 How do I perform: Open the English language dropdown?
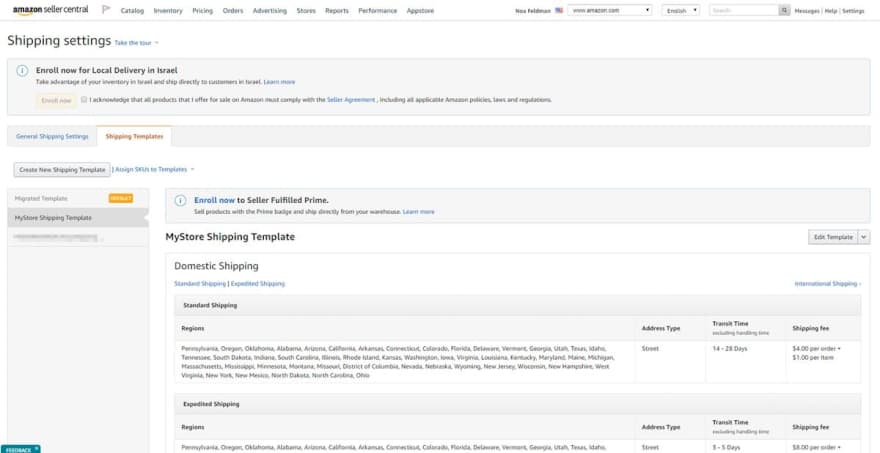[680, 10]
